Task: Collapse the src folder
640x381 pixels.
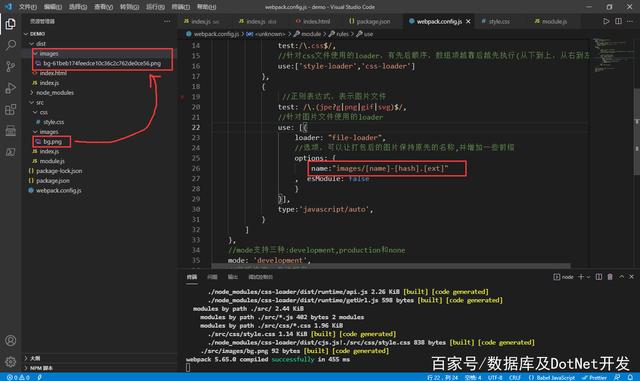Action: click(32, 102)
